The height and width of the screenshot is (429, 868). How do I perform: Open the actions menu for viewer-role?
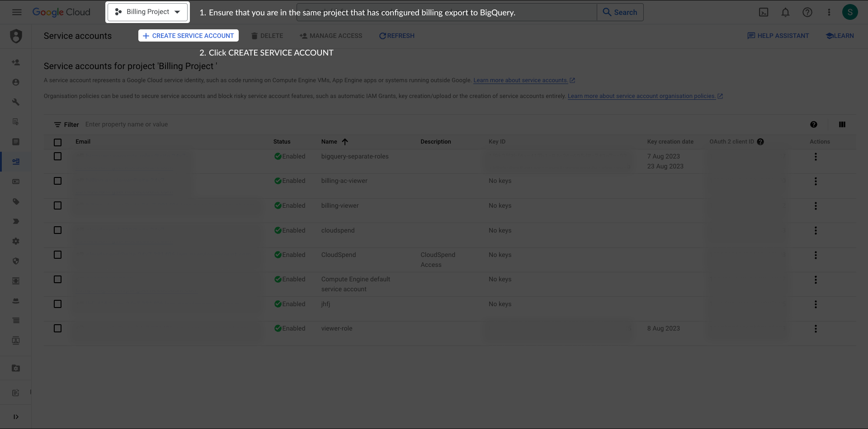point(816,329)
